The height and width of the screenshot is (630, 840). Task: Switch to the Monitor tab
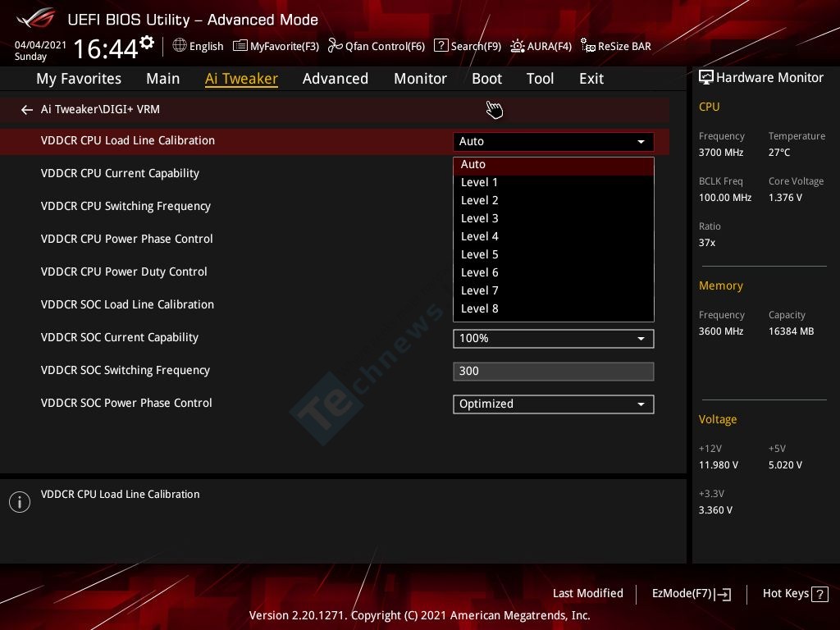(421, 79)
